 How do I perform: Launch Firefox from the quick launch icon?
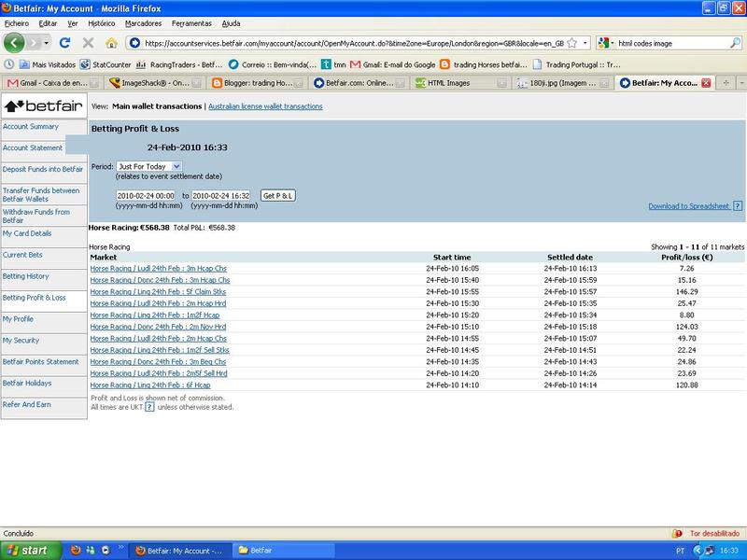(76, 551)
